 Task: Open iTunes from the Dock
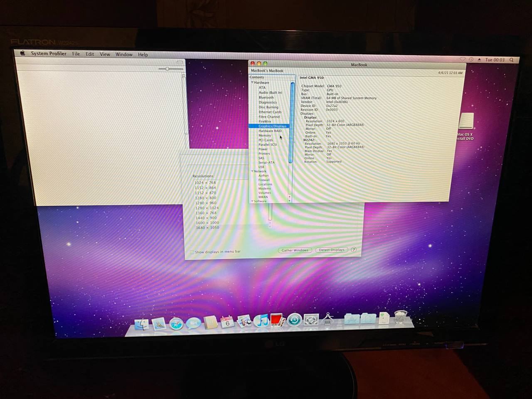pos(261,321)
